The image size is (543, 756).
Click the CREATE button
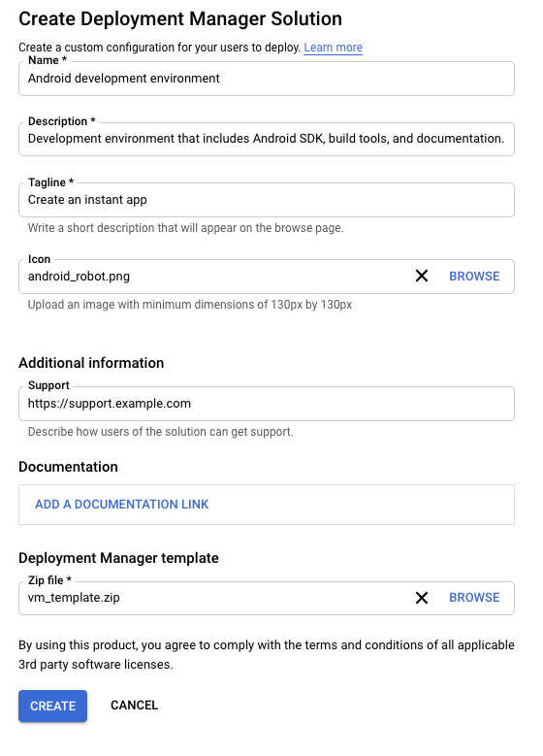53,706
